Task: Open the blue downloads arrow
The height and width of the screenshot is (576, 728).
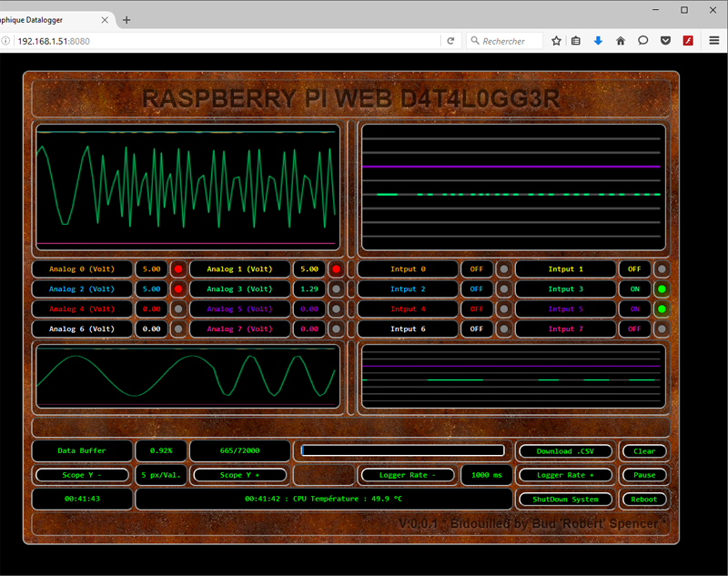Action: pos(598,41)
